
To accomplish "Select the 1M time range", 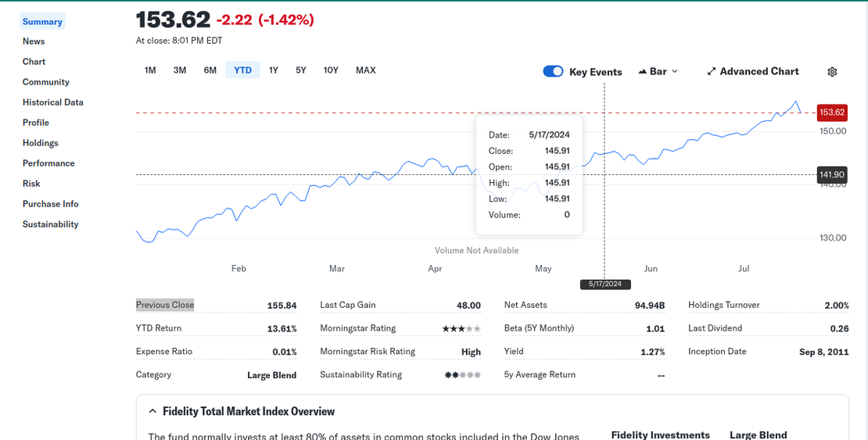I will click(x=150, y=70).
